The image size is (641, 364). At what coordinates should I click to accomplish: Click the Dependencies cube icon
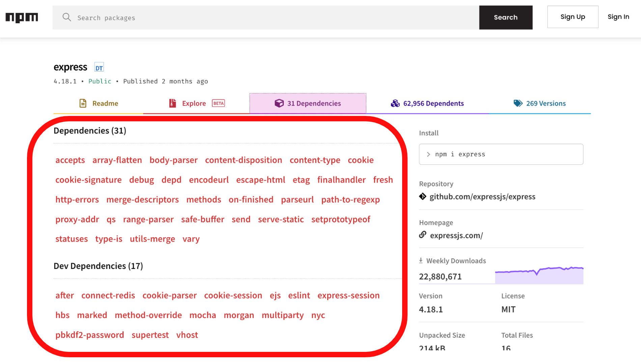click(279, 103)
